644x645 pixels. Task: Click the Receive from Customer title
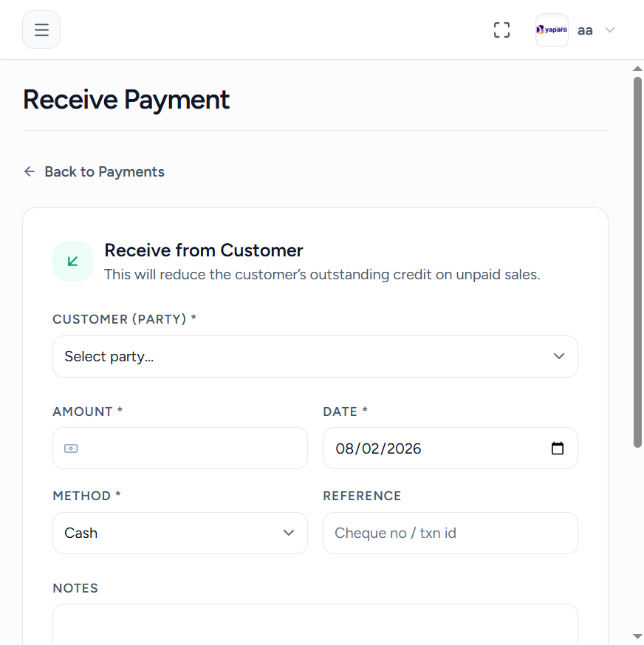(204, 250)
